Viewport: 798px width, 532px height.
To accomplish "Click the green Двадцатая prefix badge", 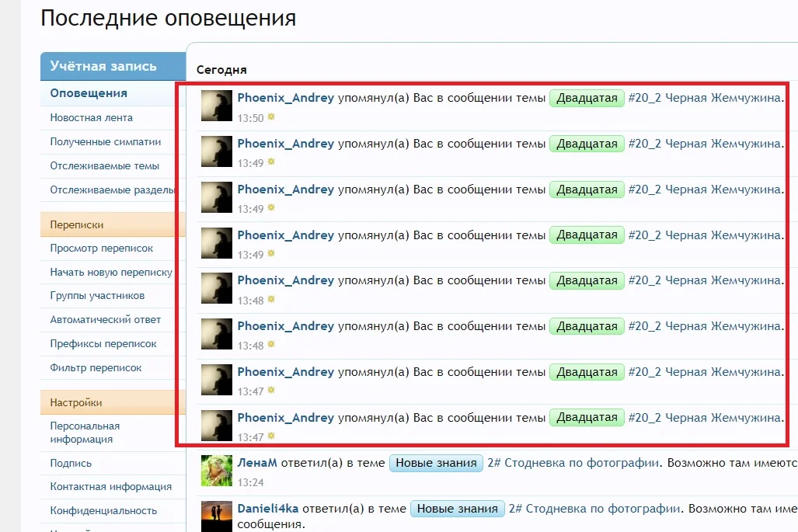I will point(587,98).
